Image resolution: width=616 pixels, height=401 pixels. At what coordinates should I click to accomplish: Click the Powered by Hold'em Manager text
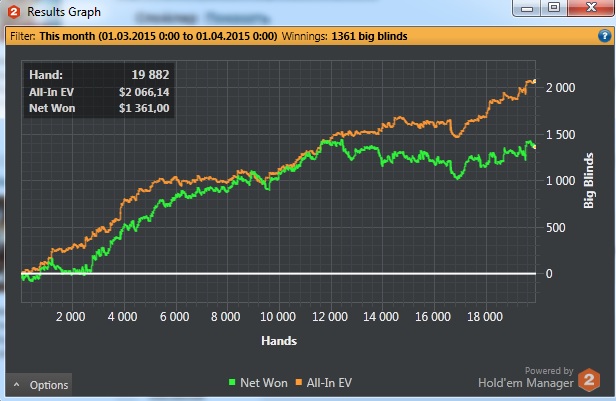526,377
